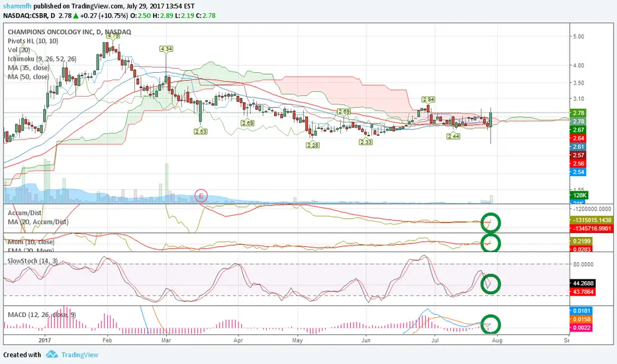Viewport: 617px width, 364px height.
Task: Click the red earnings E marker
Action: coord(201,196)
